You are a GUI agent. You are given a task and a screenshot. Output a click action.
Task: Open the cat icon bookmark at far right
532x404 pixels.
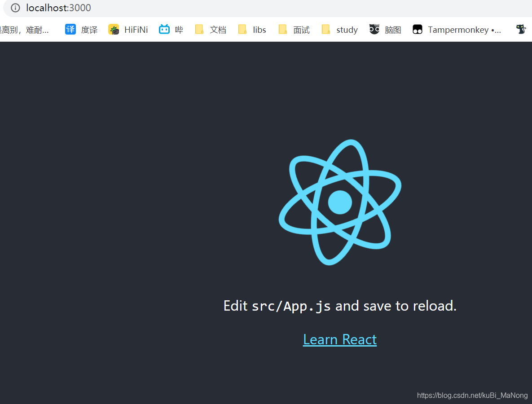tap(521, 30)
